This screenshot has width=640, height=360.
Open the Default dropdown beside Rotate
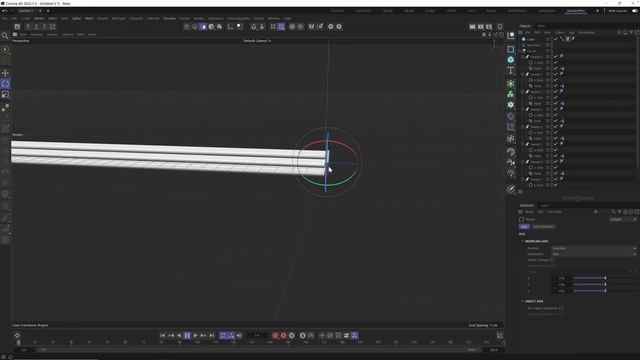(623, 219)
